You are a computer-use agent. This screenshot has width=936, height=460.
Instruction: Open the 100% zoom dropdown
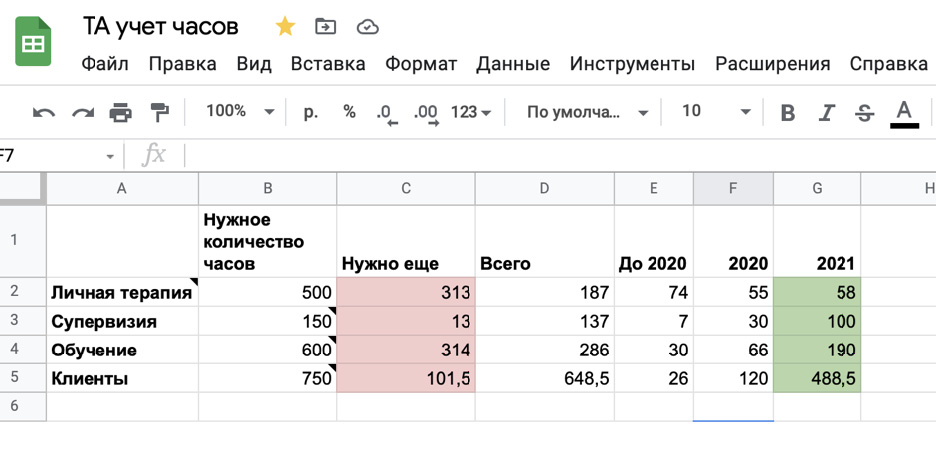point(239,112)
